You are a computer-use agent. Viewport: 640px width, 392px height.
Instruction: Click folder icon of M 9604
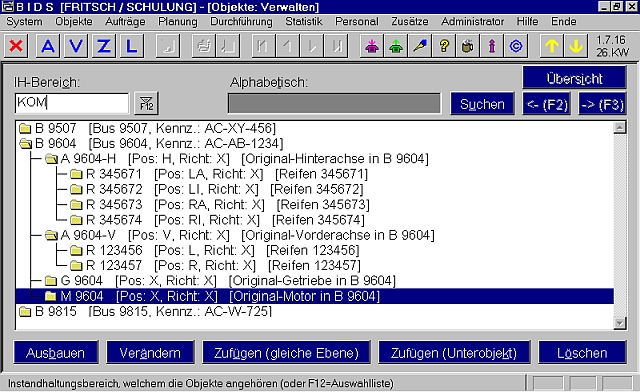coord(51,296)
